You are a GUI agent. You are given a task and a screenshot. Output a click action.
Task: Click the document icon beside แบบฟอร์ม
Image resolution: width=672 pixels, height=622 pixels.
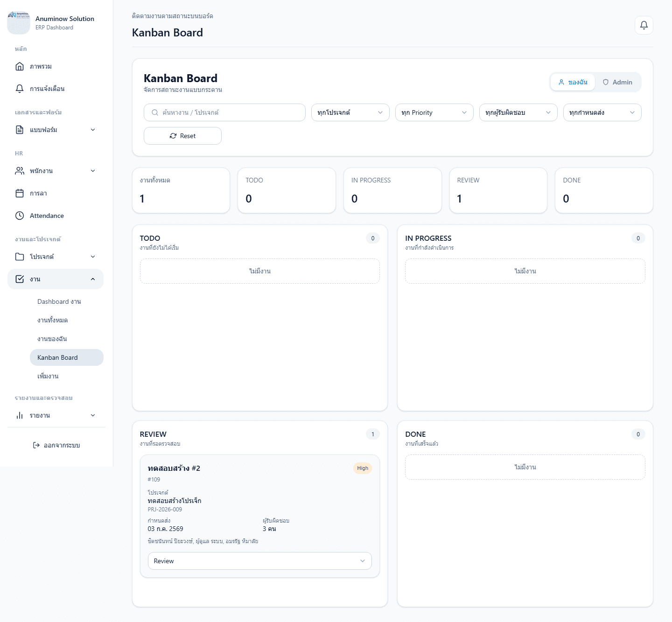(20, 130)
